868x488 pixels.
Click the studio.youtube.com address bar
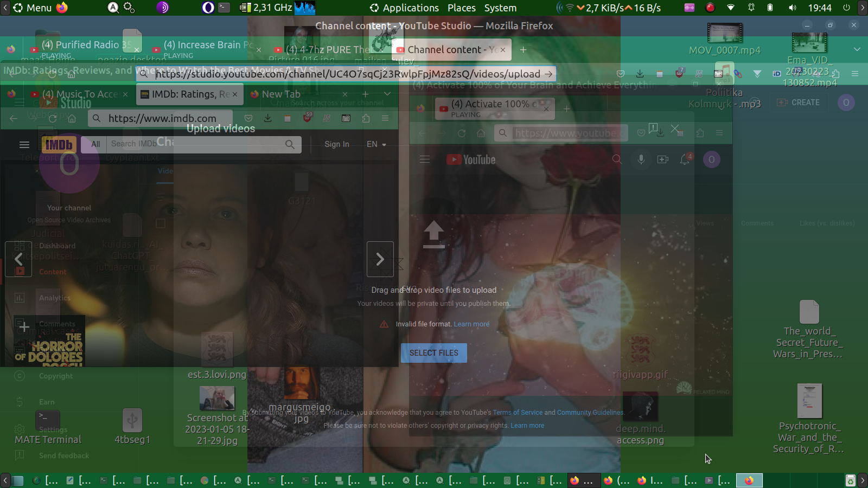(346, 74)
